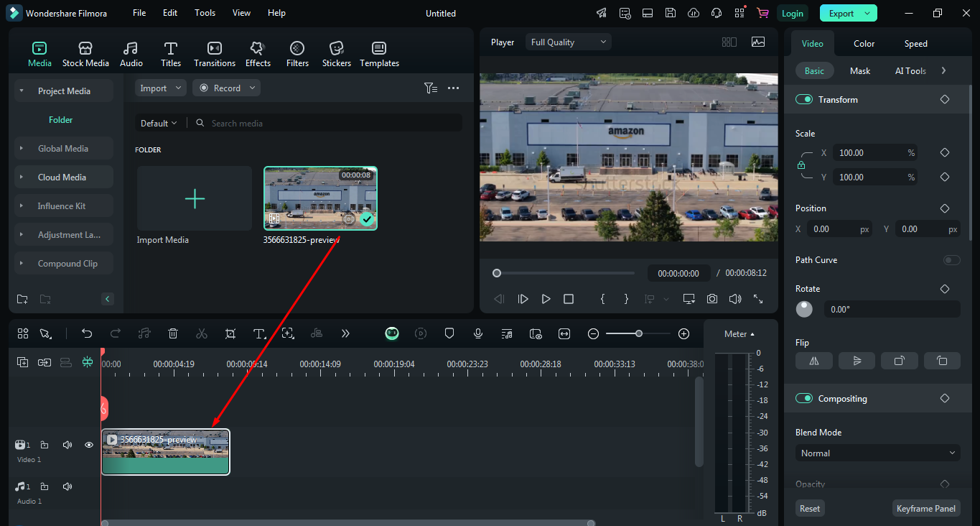Open the View menu
The image size is (980, 526).
click(242, 13)
